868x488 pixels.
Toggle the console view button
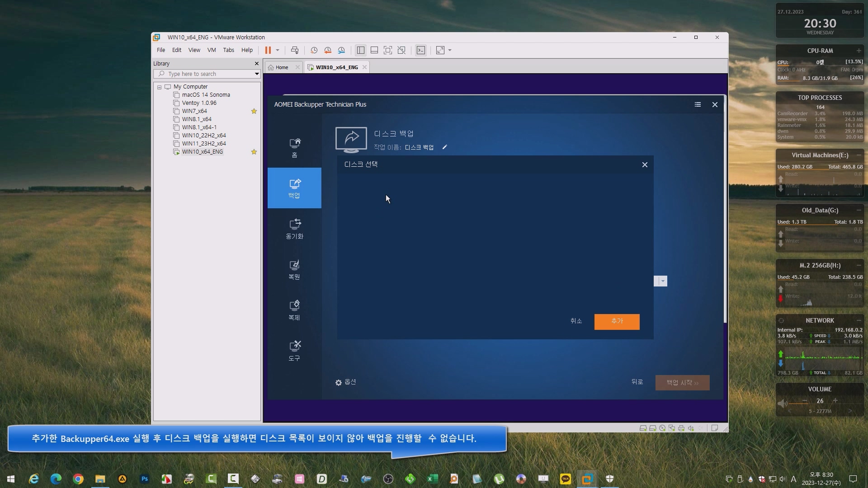point(421,50)
